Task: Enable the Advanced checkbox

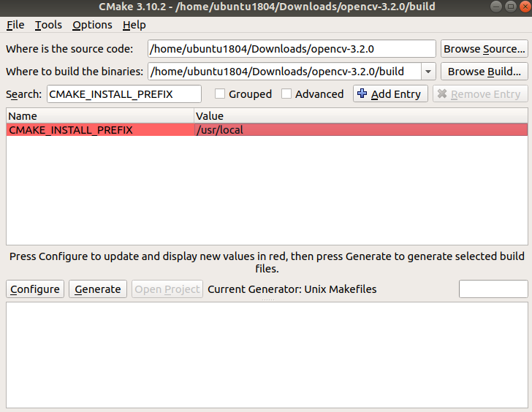Action: 286,94
